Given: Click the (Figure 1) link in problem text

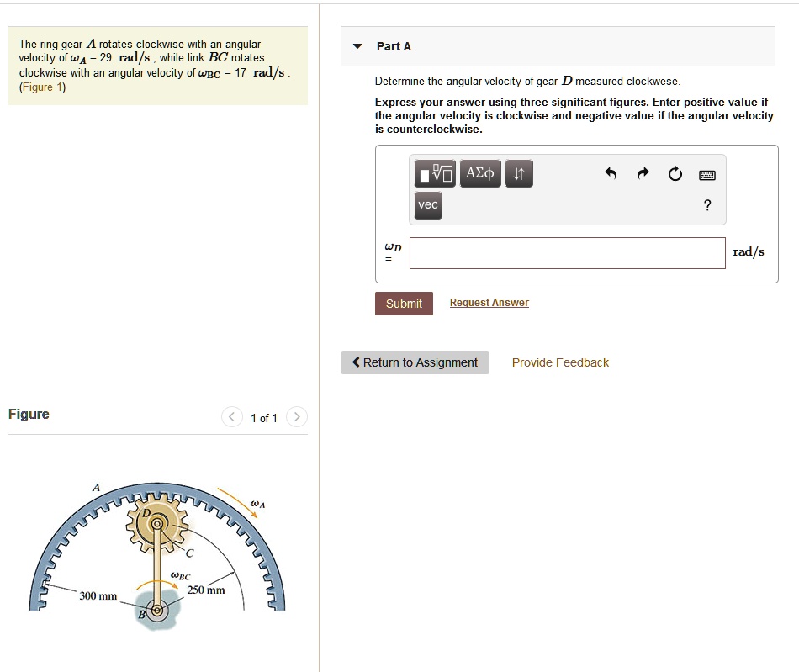Looking at the screenshot, I should [42, 87].
